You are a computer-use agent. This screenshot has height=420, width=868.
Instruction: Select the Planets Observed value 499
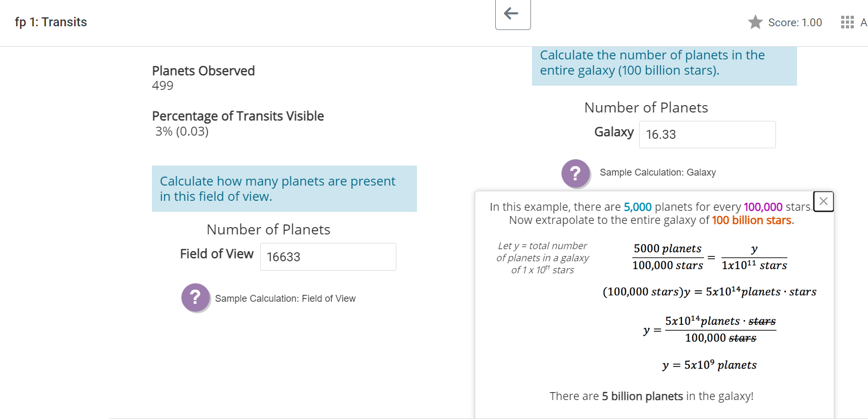point(163,85)
